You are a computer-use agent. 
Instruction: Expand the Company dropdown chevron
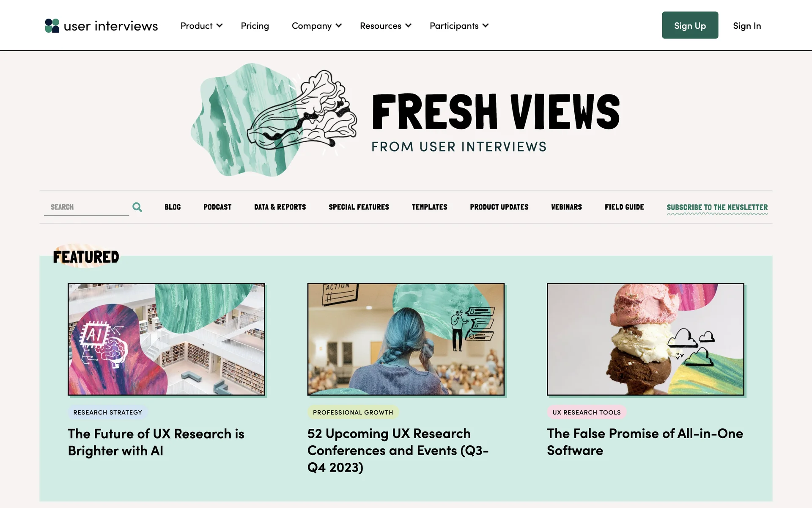click(x=339, y=26)
